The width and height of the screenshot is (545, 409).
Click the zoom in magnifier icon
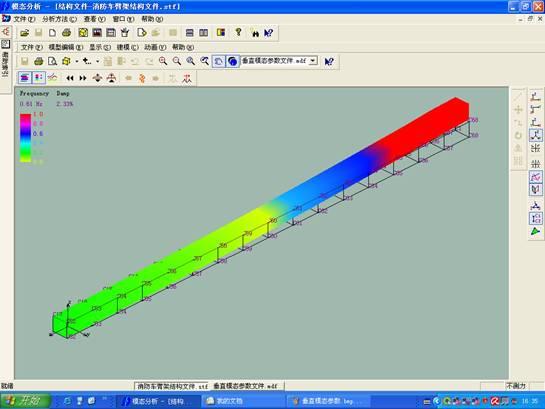(x=163, y=61)
